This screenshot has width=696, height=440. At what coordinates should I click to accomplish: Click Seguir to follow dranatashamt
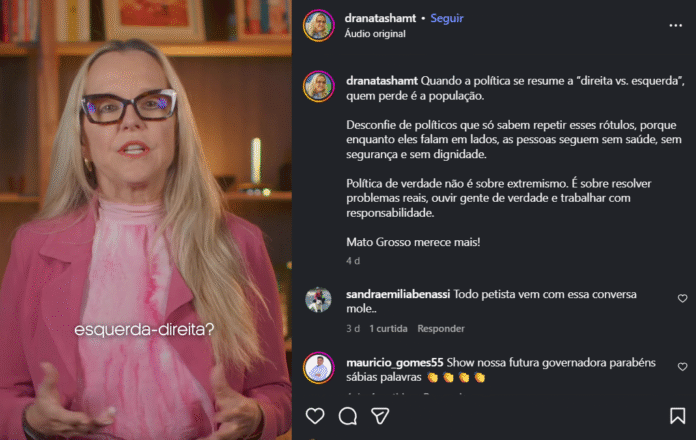click(x=447, y=18)
